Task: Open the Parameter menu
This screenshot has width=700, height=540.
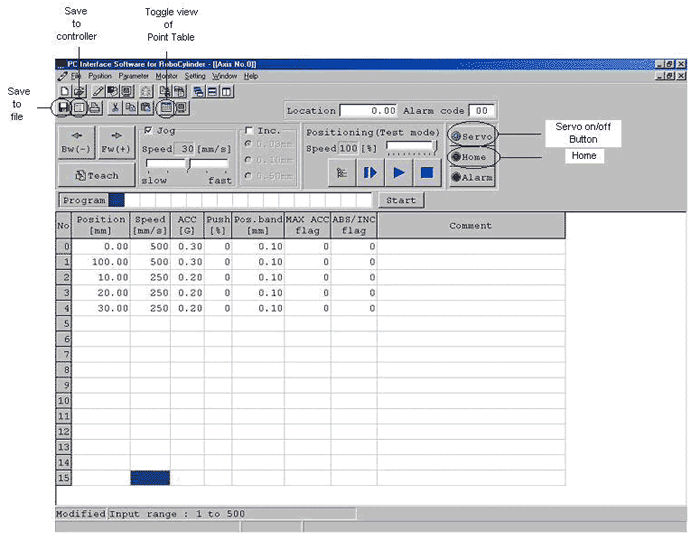Action: point(133,76)
